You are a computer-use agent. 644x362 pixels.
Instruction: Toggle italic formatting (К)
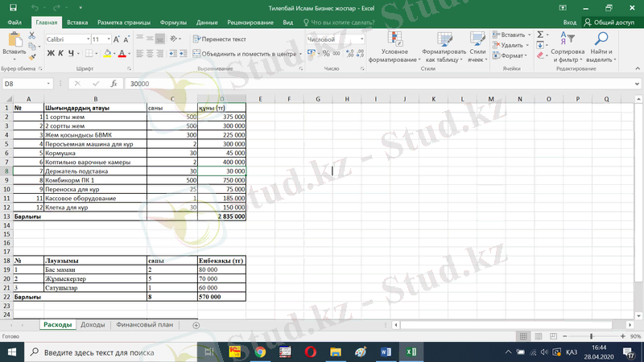click(61, 53)
